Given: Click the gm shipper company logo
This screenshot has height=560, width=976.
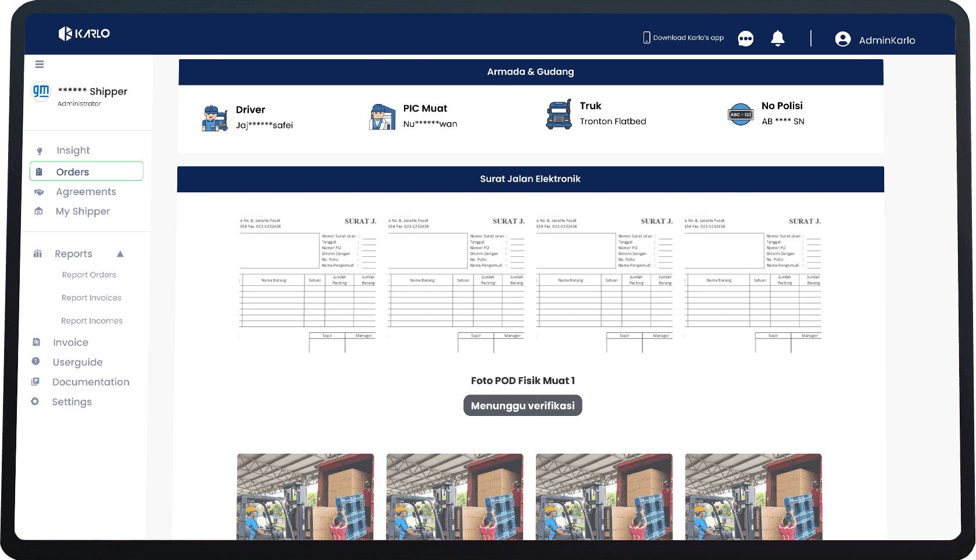Looking at the screenshot, I should click(x=41, y=91).
